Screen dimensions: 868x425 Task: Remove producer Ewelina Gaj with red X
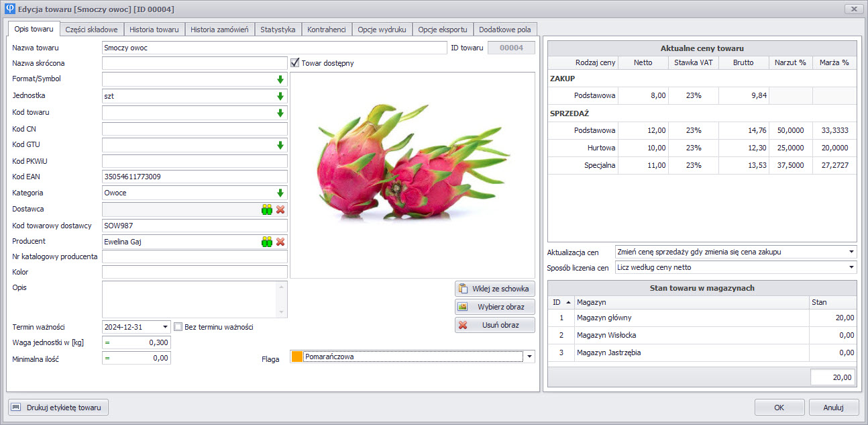pos(280,242)
